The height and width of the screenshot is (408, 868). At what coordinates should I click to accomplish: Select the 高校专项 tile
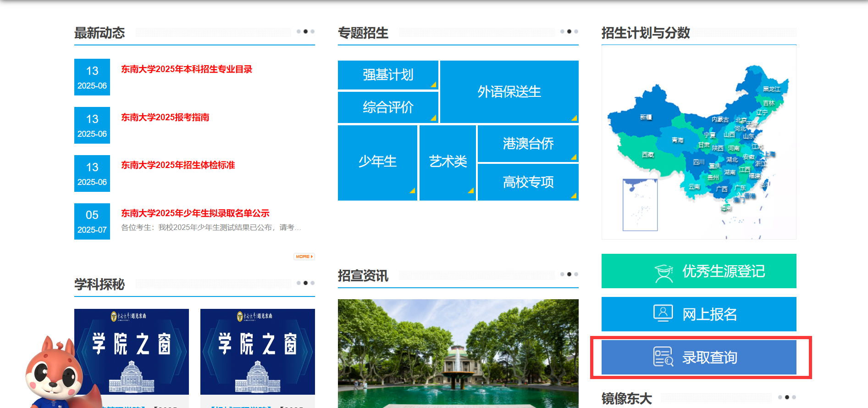pyautogui.click(x=528, y=182)
